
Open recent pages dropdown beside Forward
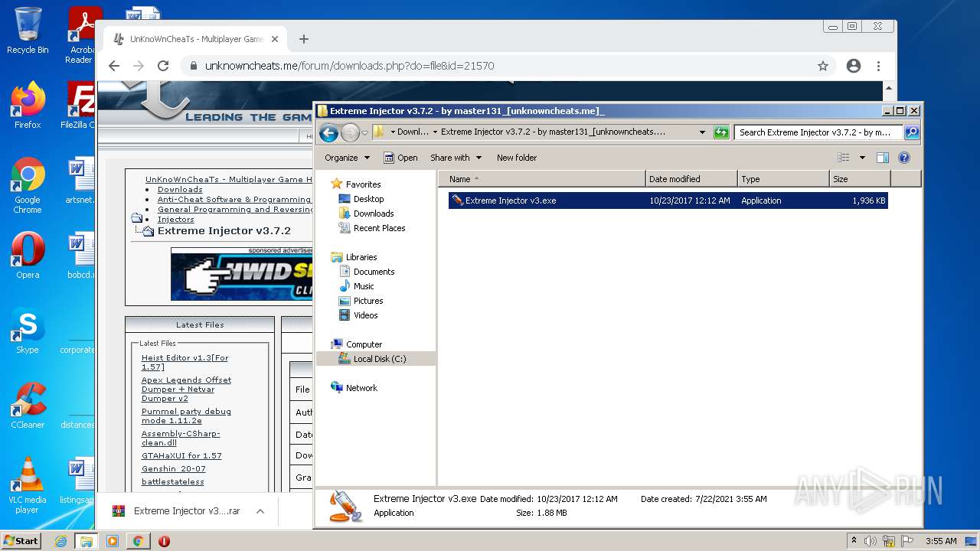tap(365, 132)
